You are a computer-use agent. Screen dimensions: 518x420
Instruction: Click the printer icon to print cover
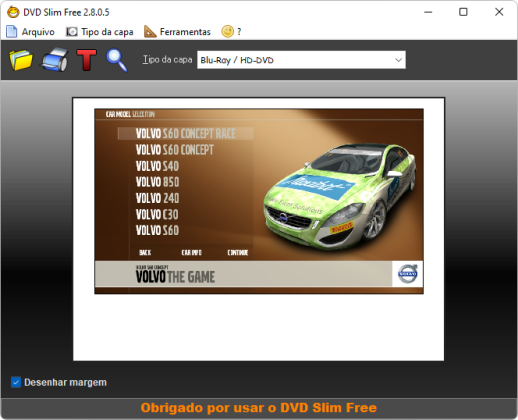click(55, 60)
